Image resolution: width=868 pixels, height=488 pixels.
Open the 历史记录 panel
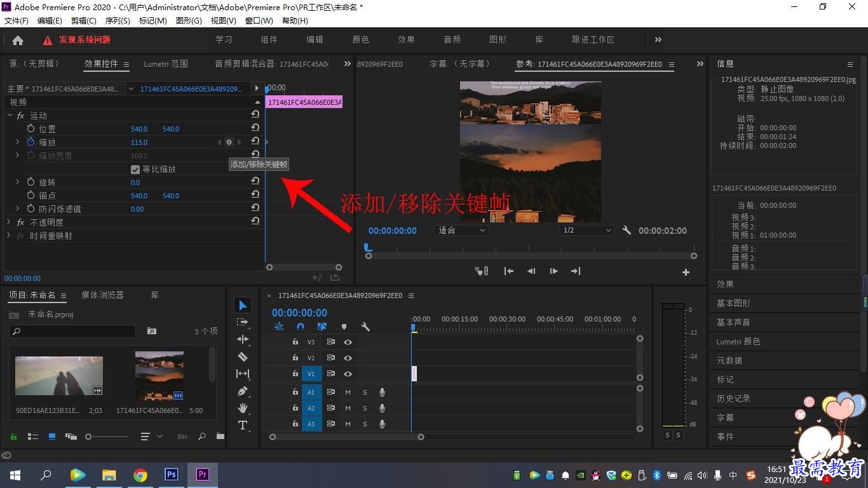(x=733, y=398)
